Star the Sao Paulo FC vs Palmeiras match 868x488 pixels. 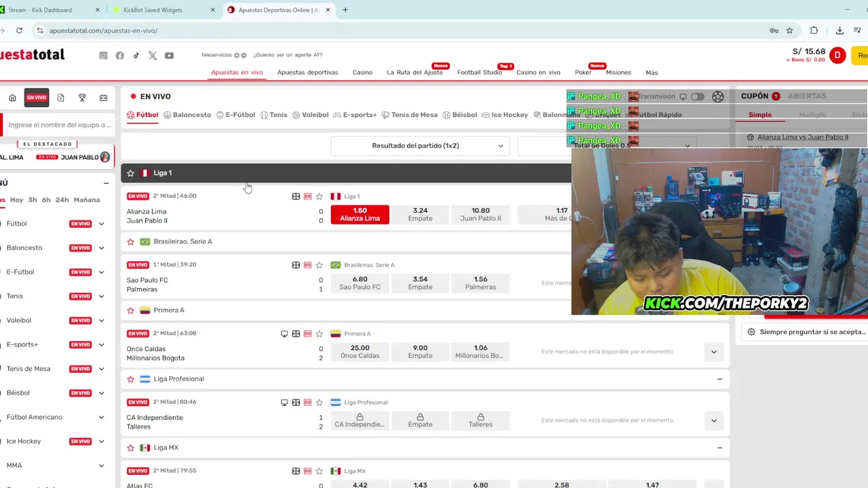tap(319, 265)
